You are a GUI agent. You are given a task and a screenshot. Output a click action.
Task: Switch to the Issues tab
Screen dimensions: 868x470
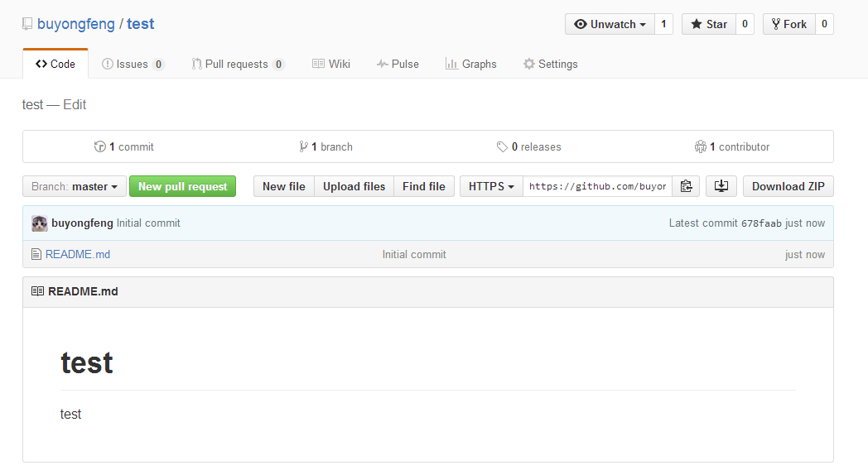click(133, 64)
